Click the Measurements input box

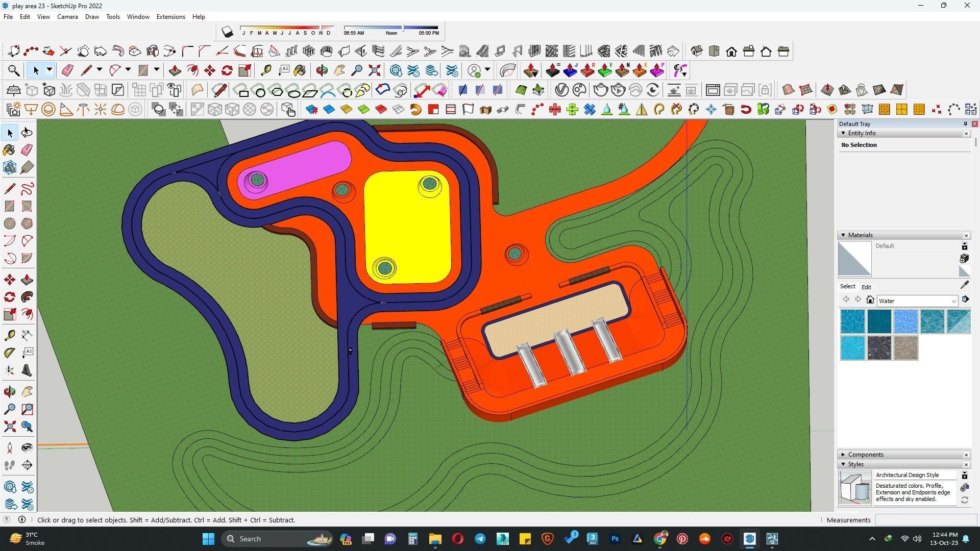tap(925, 520)
